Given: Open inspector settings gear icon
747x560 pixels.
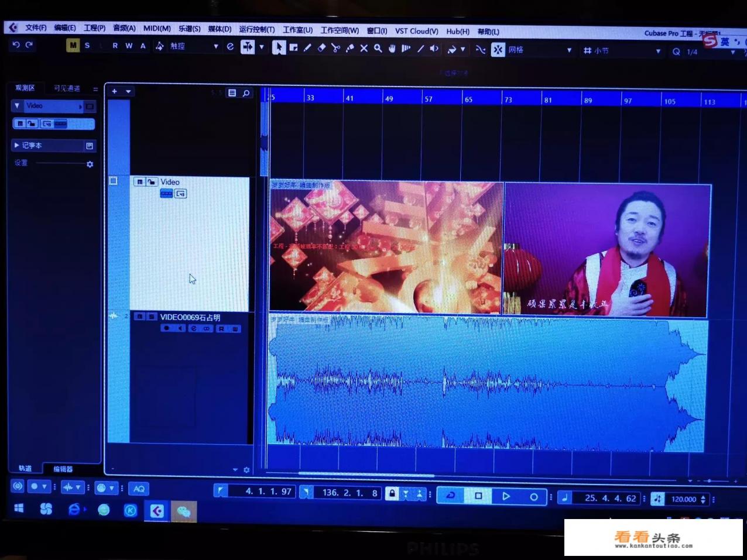Looking at the screenshot, I should 90,164.
